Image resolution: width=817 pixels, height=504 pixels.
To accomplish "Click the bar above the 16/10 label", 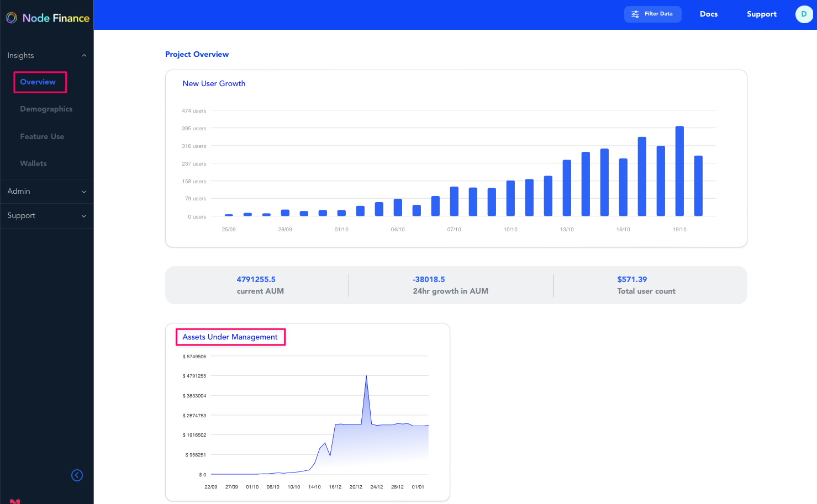I will (x=623, y=187).
